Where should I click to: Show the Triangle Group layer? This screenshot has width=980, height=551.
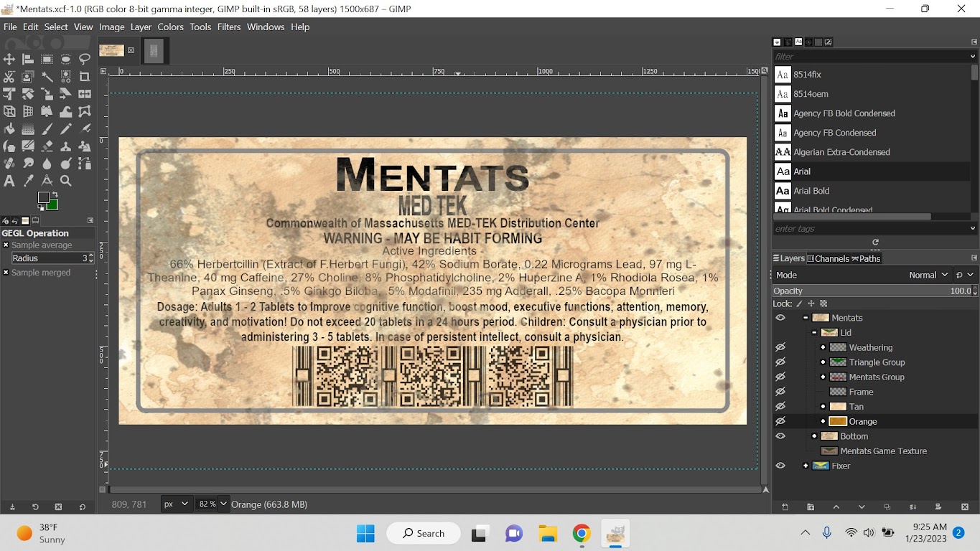[780, 362]
